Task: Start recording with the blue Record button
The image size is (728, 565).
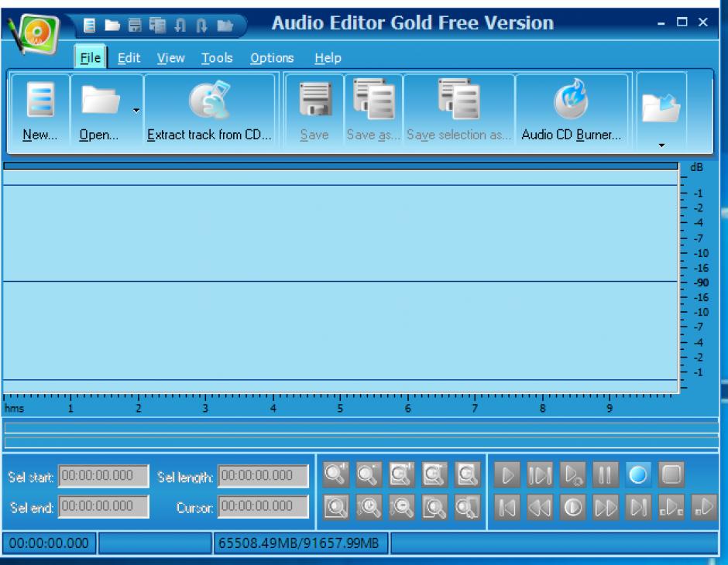Action: pos(638,474)
